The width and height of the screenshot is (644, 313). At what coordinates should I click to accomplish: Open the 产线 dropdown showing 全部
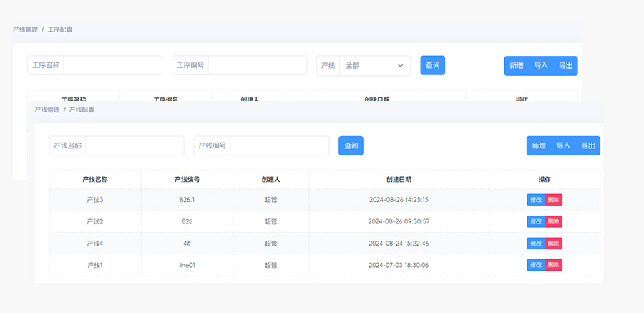[x=374, y=65]
